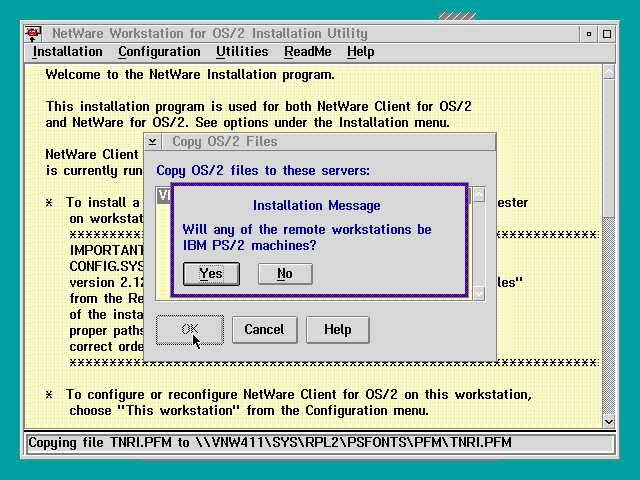Open the Utilities menu

coord(242,52)
